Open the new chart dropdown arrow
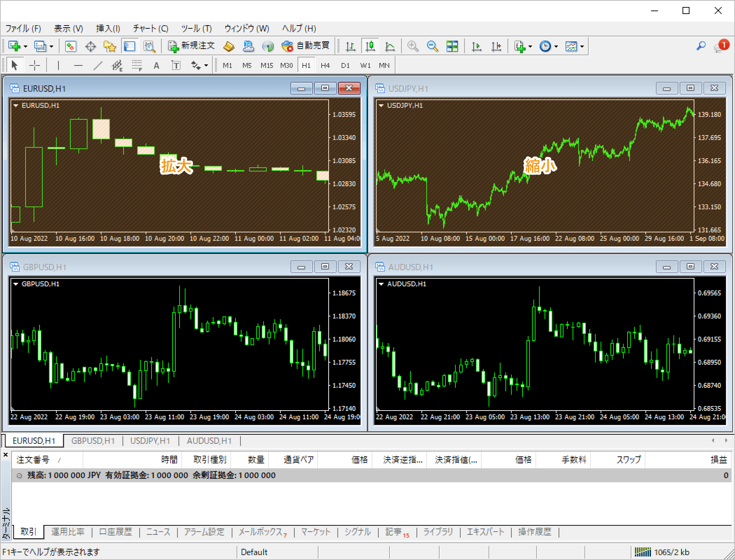Image resolution: width=735 pixels, height=560 pixels. (26, 46)
